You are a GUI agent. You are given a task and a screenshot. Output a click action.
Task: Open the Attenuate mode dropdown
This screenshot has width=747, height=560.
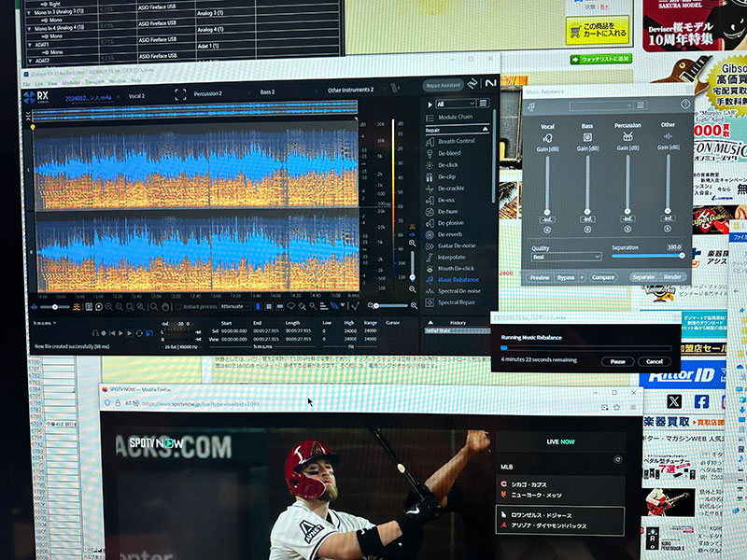[x=236, y=307]
